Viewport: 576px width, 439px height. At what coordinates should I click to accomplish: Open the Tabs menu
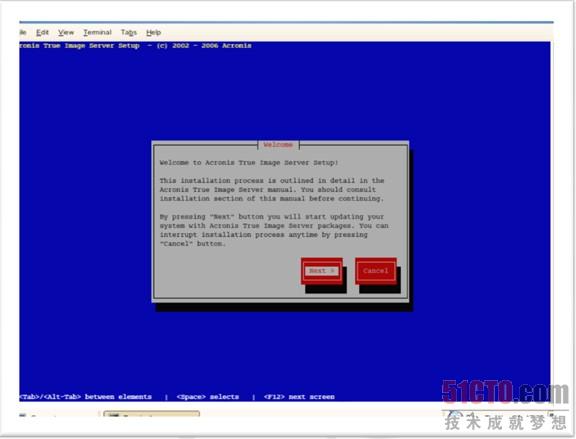pyautogui.click(x=129, y=32)
